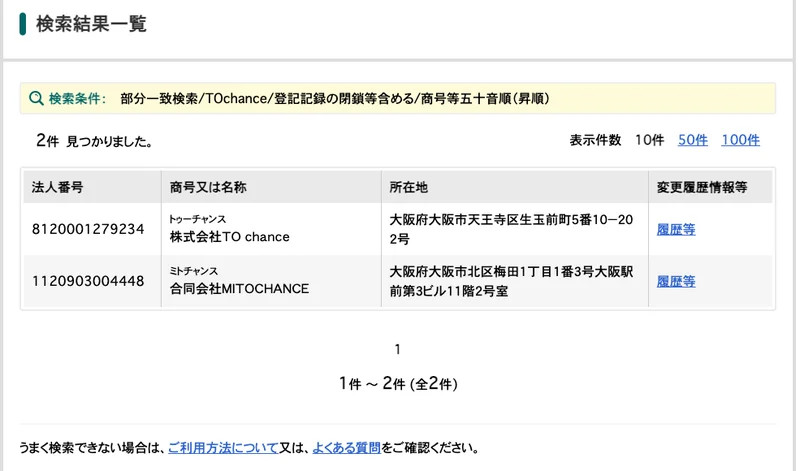Show 50件 results per page
The height and width of the screenshot is (471, 800).
692,140
